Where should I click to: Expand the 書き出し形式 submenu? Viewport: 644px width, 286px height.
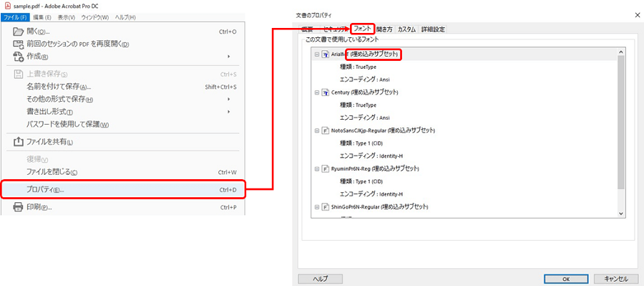coord(229,112)
